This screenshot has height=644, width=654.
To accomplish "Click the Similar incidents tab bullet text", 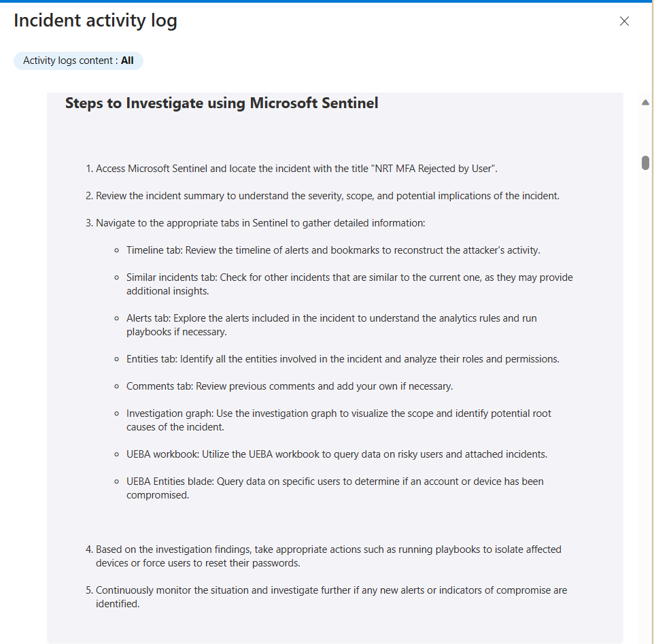I will tap(349, 284).
